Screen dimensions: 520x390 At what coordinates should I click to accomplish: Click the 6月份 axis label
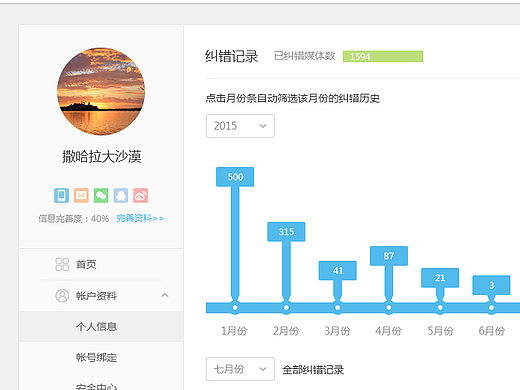[492, 331]
